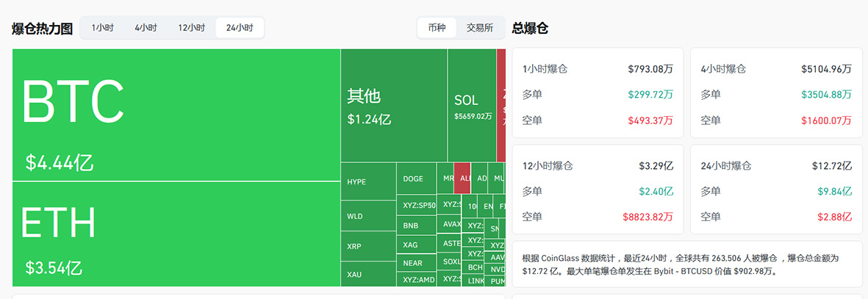Select the XRP heatmap cell

click(x=368, y=246)
